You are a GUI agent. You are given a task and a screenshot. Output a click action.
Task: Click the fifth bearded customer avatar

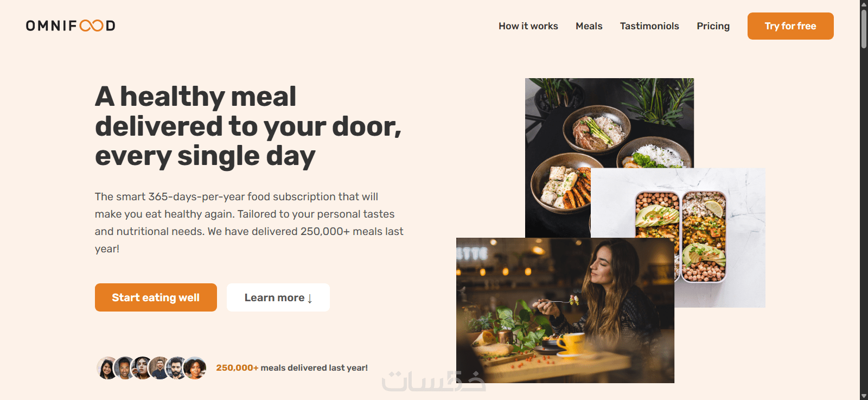click(177, 368)
